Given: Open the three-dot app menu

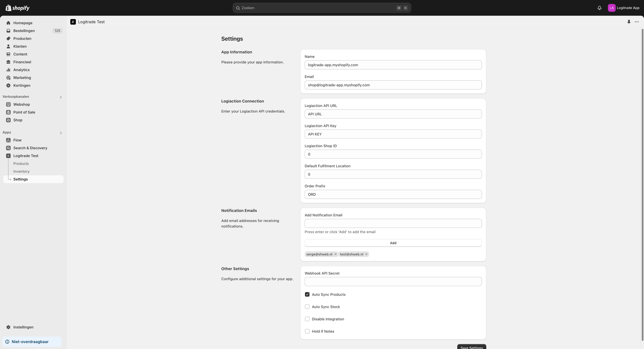Looking at the screenshot, I should [637, 22].
